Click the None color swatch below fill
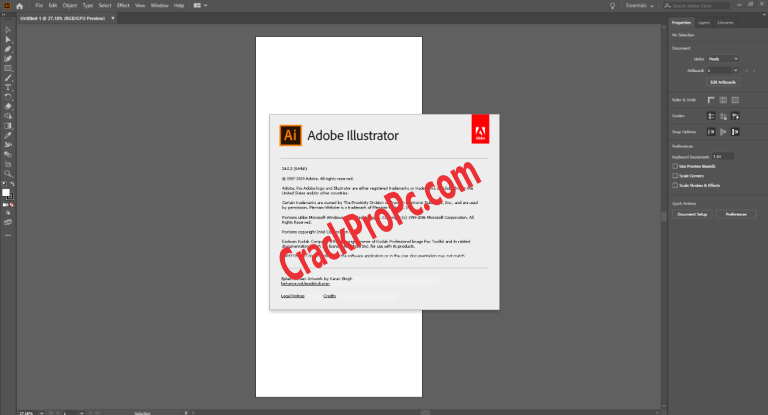768x415 pixels. coord(12,205)
